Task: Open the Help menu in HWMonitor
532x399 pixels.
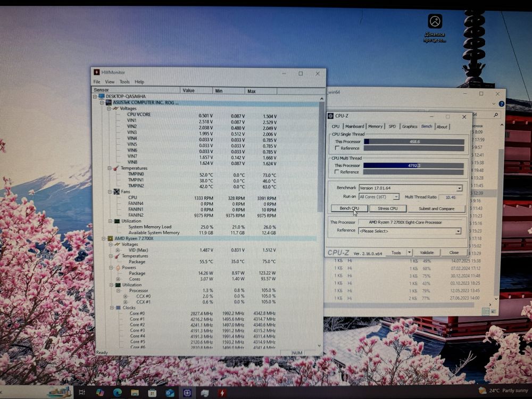Action: click(x=139, y=82)
